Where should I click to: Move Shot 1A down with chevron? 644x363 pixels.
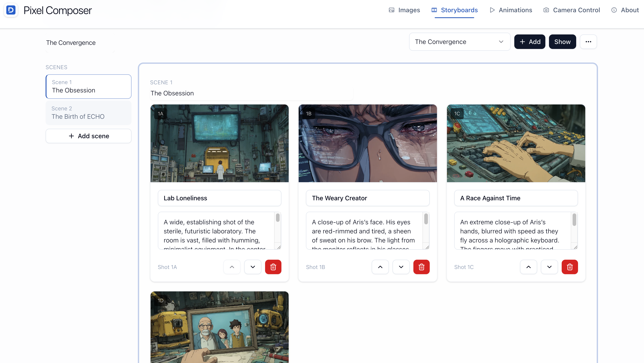click(x=253, y=267)
